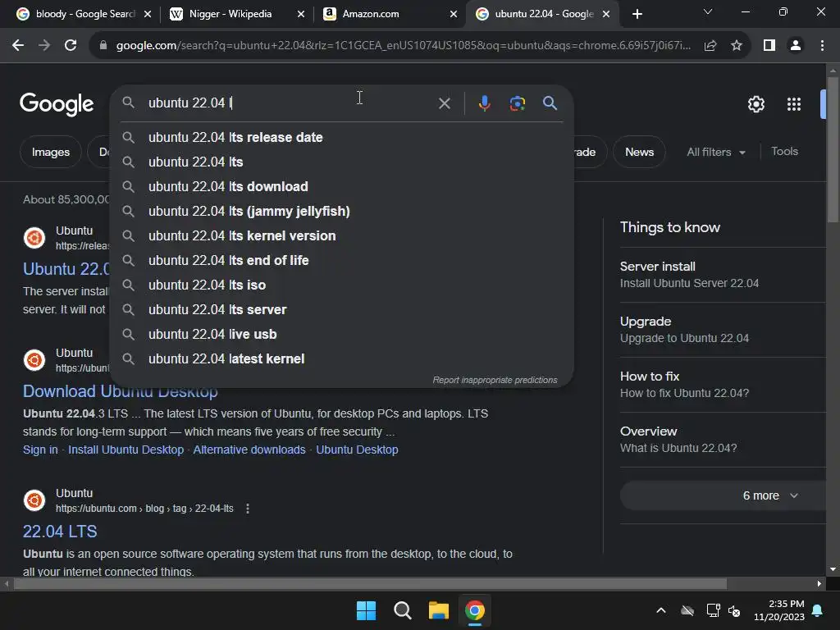This screenshot has width=840, height=630.
Task: Open Upgrade in Things to know
Action: (x=723, y=330)
